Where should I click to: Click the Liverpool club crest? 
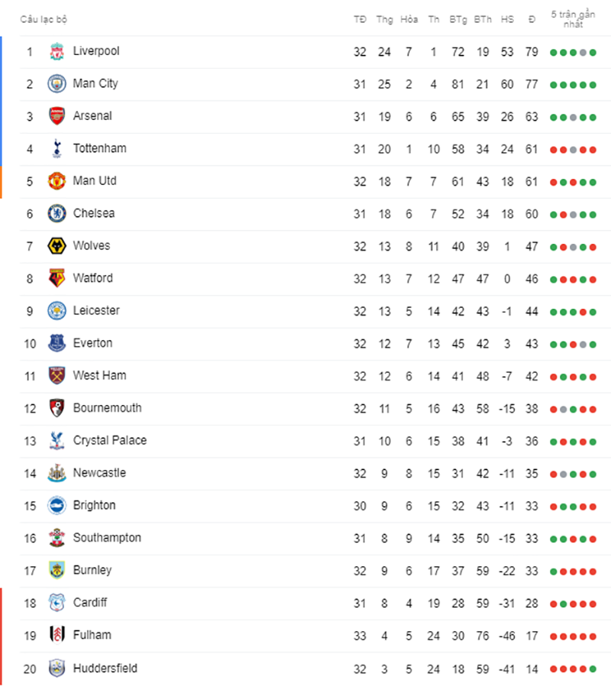(x=57, y=51)
